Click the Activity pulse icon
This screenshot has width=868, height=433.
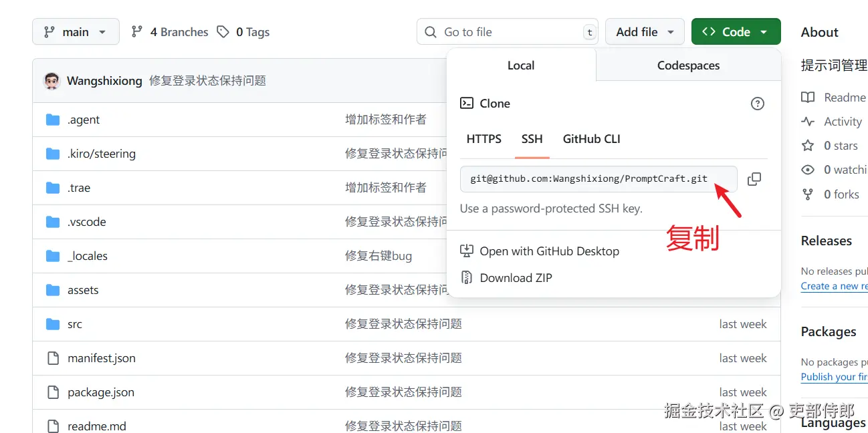808,122
